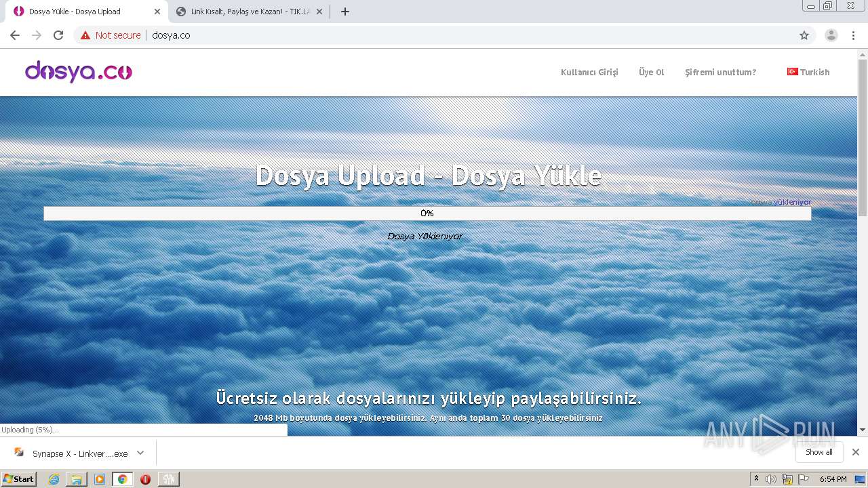Image resolution: width=868 pixels, height=488 pixels.
Task: Bookmark this page with the star icon
Action: [x=804, y=35]
